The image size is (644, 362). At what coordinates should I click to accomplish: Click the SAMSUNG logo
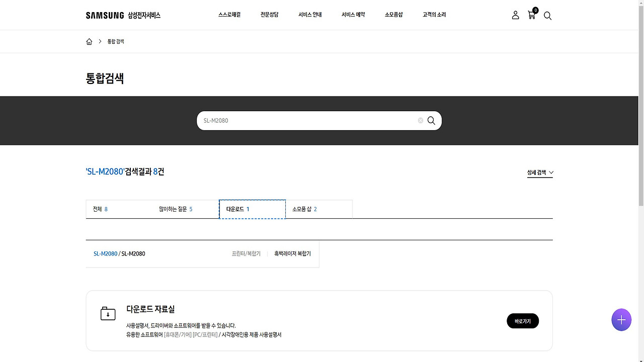(x=105, y=15)
